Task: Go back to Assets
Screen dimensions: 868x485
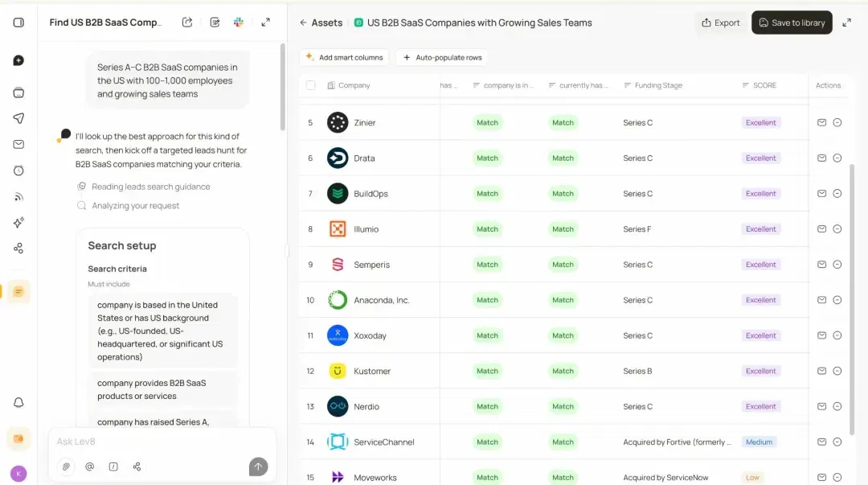Action: pos(321,23)
